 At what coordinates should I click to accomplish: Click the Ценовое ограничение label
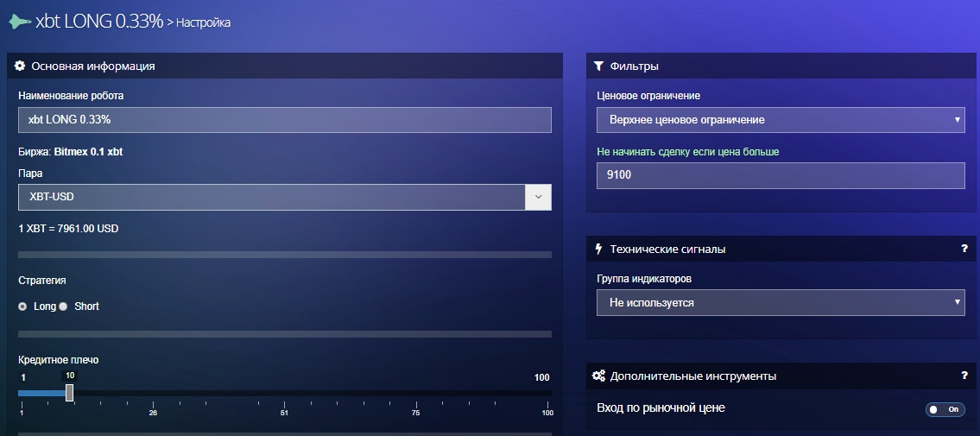coord(648,96)
